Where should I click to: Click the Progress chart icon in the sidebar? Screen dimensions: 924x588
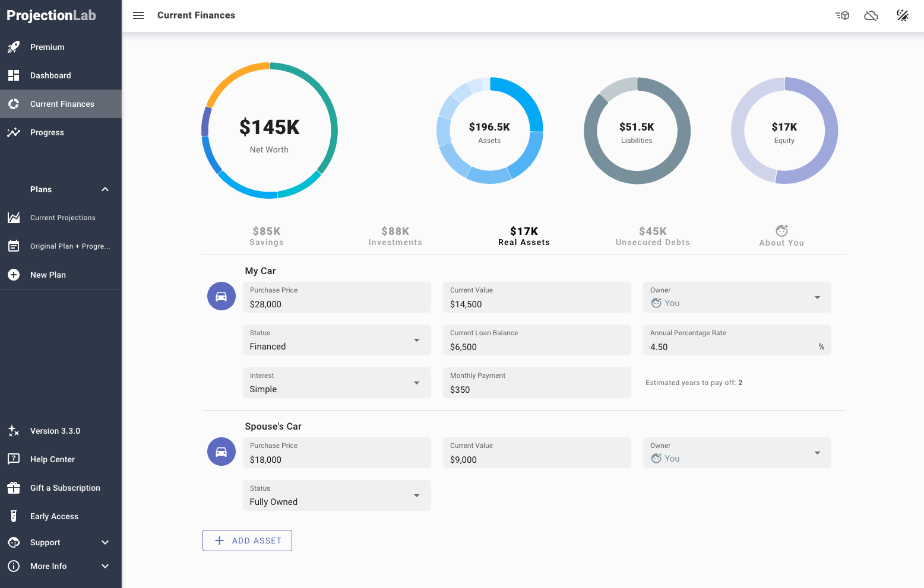14,132
